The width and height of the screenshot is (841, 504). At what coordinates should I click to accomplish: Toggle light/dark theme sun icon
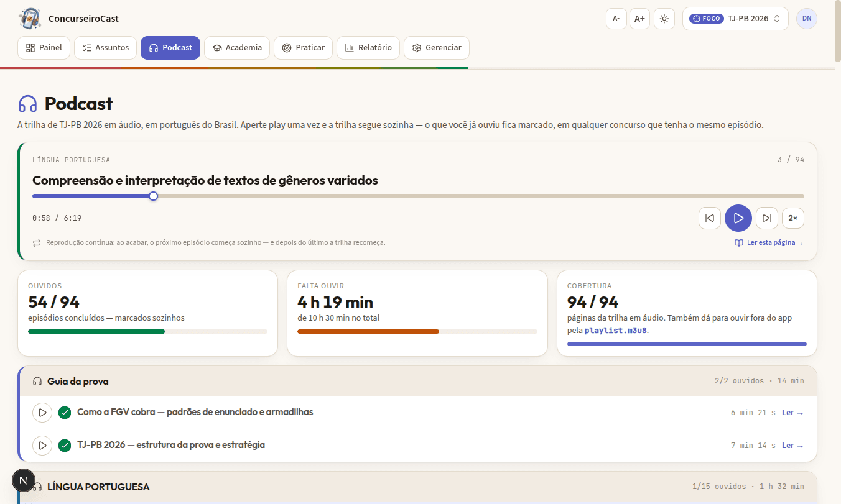664,19
